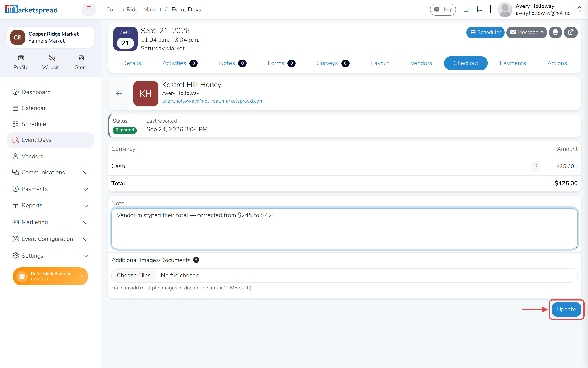The image size is (588, 368).
Task: Go back using the left arrow
Action: tap(119, 93)
